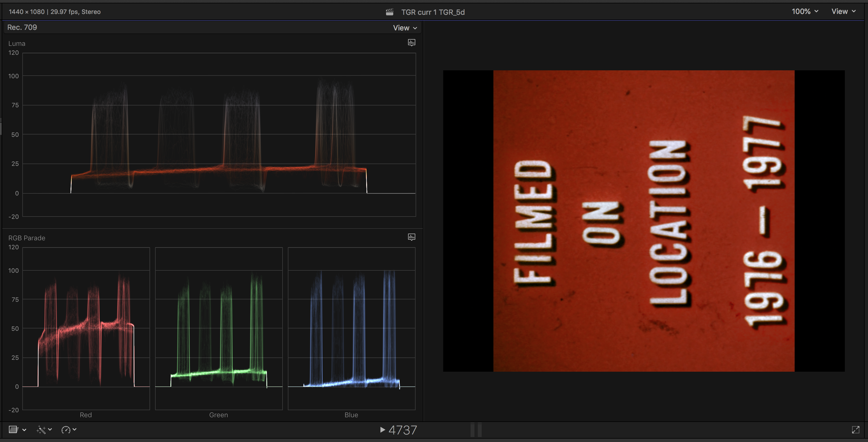Click the 4737 timecode display

click(402, 430)
